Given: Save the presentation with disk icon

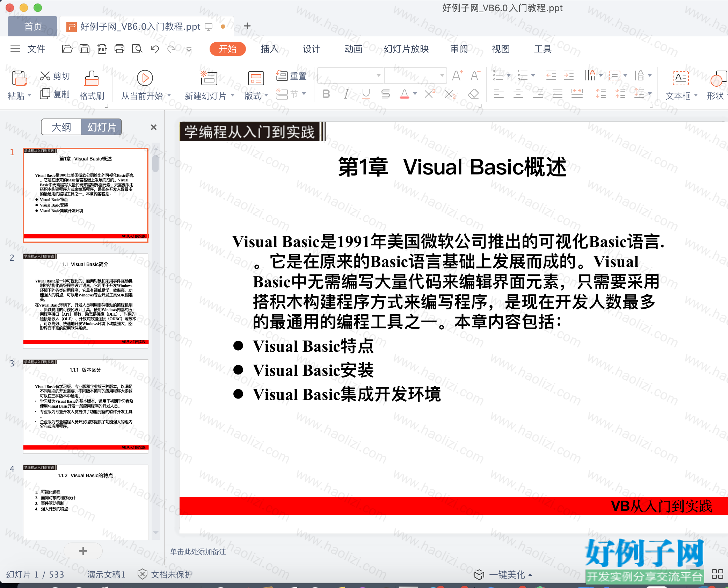Looking at the screenshot, I should point(85,49).
